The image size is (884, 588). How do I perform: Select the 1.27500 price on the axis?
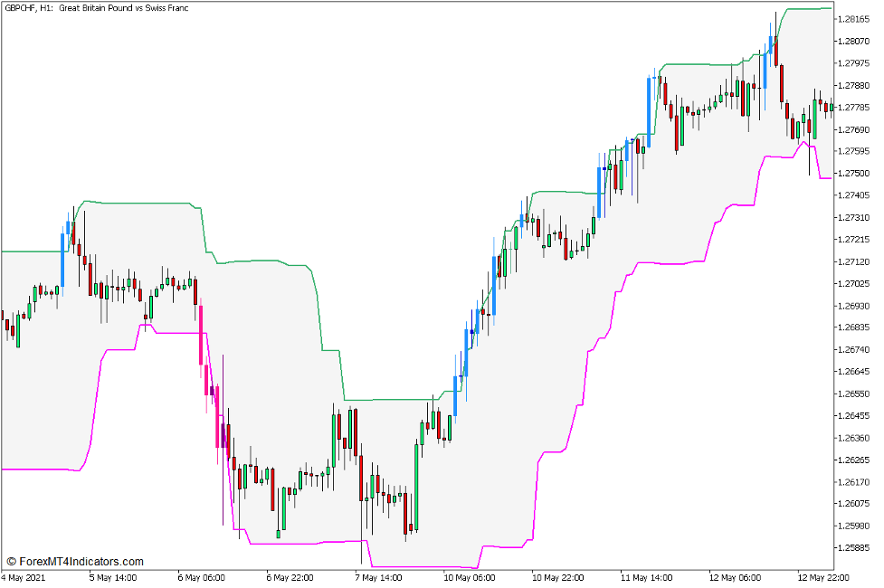(855, 174)
